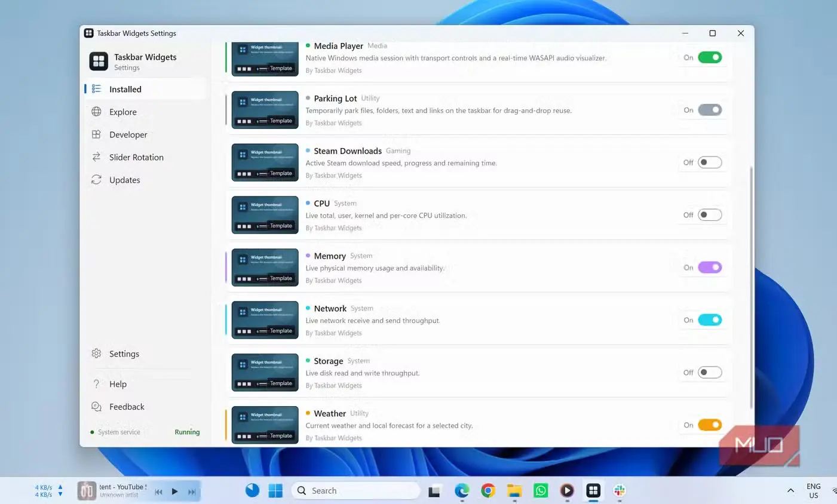This screenshot has height=504, width=837.
Task: Select Installed in the sidebar
Action: (145, 89)
